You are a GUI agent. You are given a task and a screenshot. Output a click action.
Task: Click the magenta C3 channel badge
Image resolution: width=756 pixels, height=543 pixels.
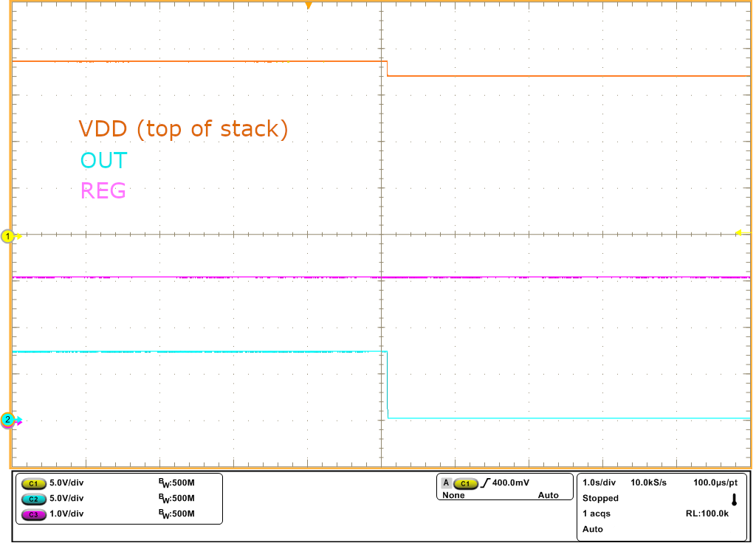[34, 514]
